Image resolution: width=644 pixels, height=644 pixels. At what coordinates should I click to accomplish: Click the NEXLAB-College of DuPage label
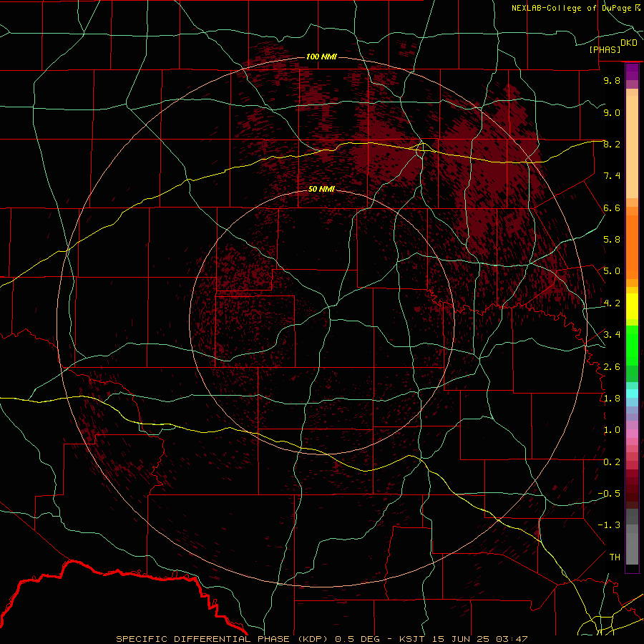[571, 8]
